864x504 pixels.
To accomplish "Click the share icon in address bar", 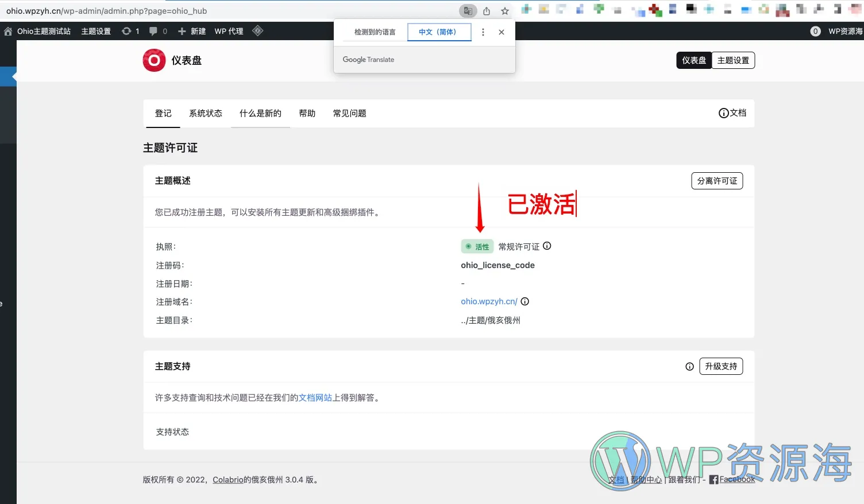I will pos(487,11).
